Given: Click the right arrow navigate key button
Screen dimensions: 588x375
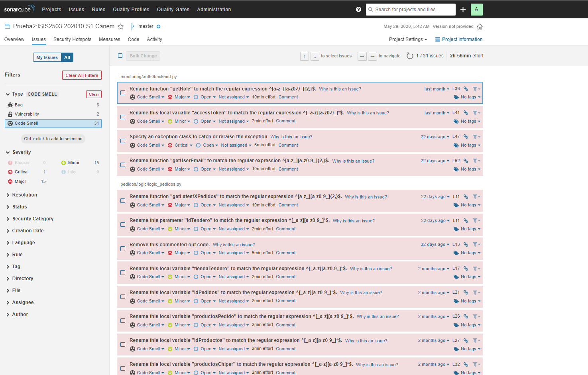Looking at the screenshot, I should 372,56.
